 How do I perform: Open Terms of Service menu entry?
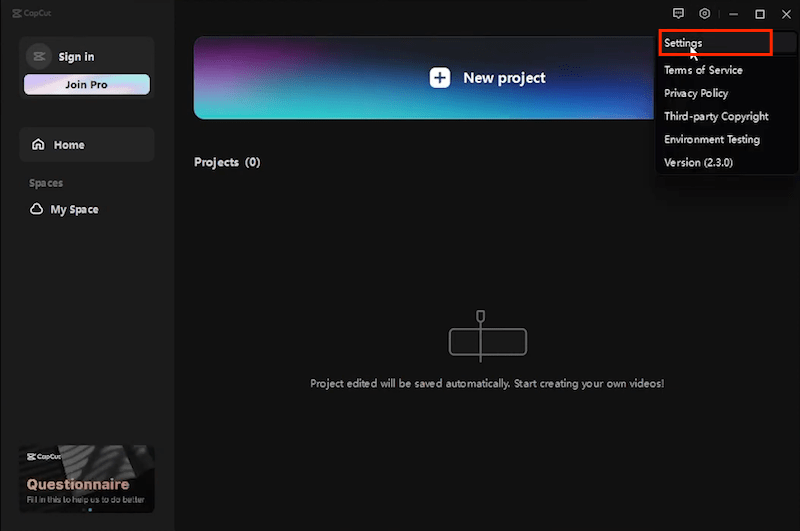[x=703, y=70]
